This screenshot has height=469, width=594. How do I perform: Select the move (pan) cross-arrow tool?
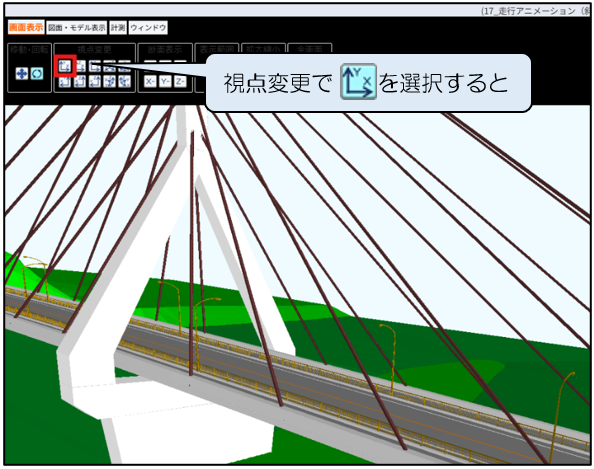22,73
